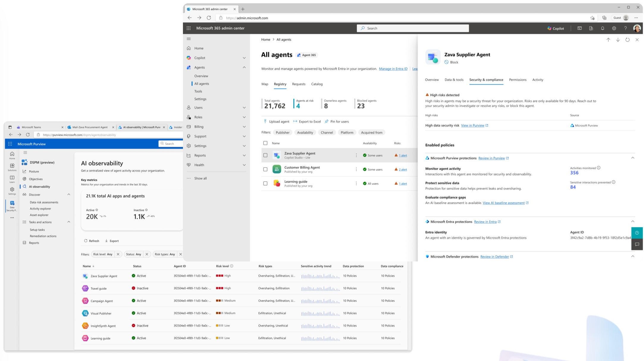Clear the Risk level filter in Purview
644x361 pixels.
(x=118, y=254)
